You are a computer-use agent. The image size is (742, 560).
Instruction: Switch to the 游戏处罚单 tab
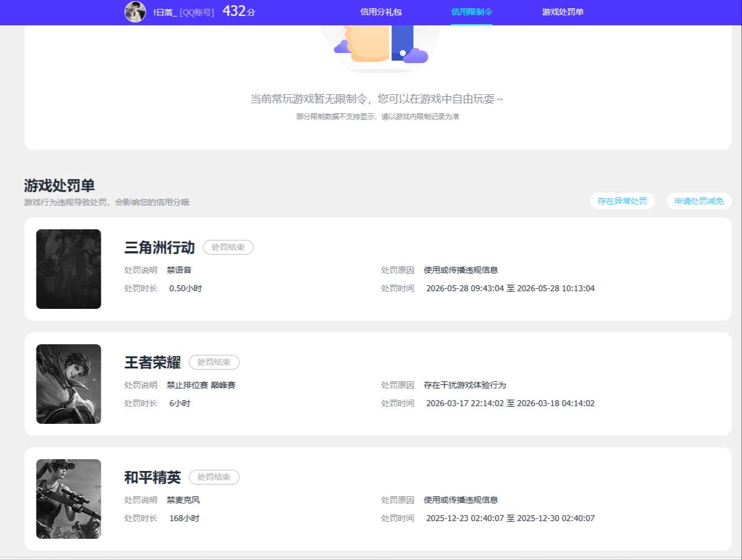[x=563, y=12]
